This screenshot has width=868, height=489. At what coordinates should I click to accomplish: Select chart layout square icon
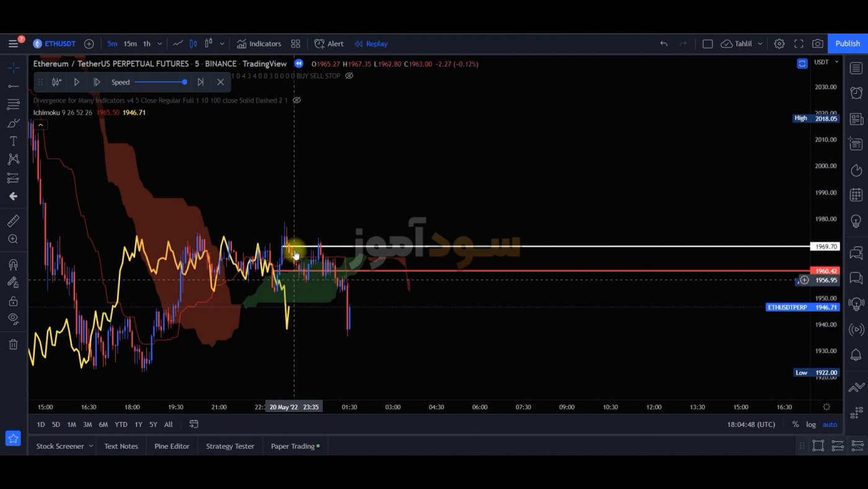pos(707,43)
